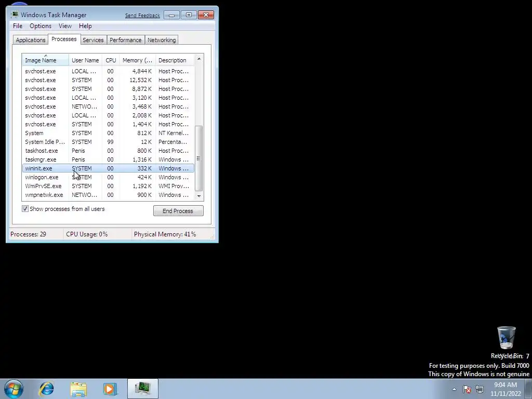Switch to the Services tab

tap(93, 39)
